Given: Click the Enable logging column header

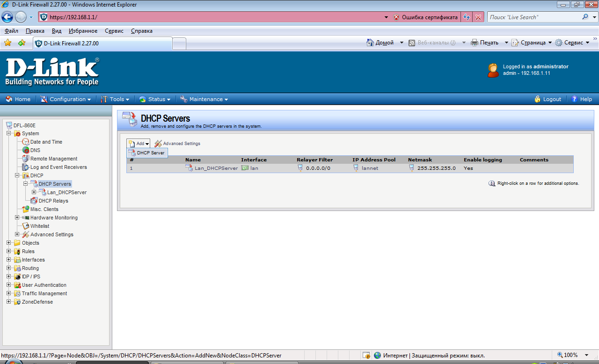Looking at the screenshot, I should coord(483,160).
